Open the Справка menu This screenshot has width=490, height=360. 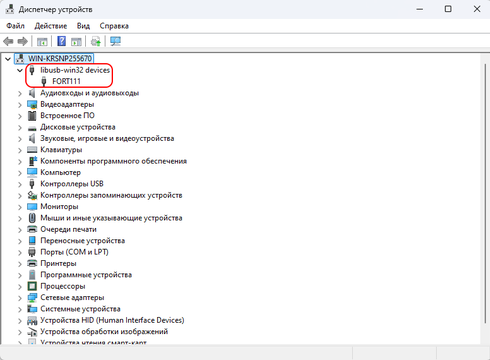(114, 26)
